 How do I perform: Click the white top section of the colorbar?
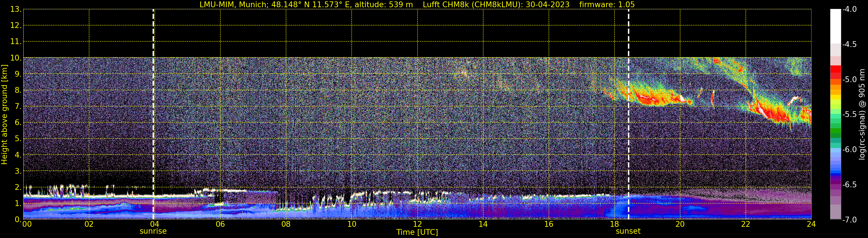point(835,26)
